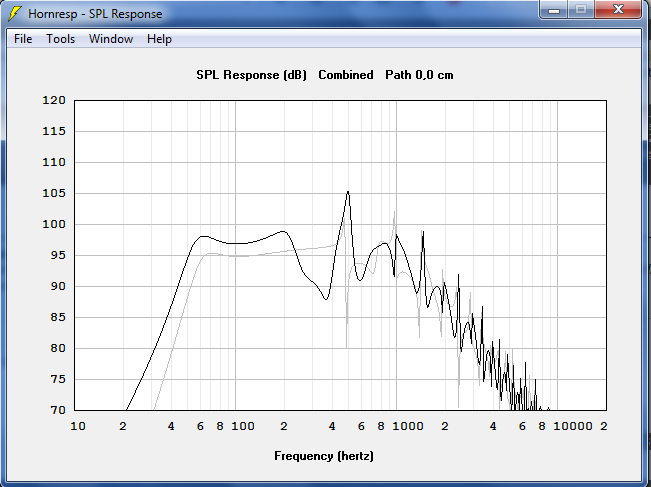Image resolution: width=651 pixels, height=487 pixels.
Task: Open the Window menu
Action: (x=110, y=39)
